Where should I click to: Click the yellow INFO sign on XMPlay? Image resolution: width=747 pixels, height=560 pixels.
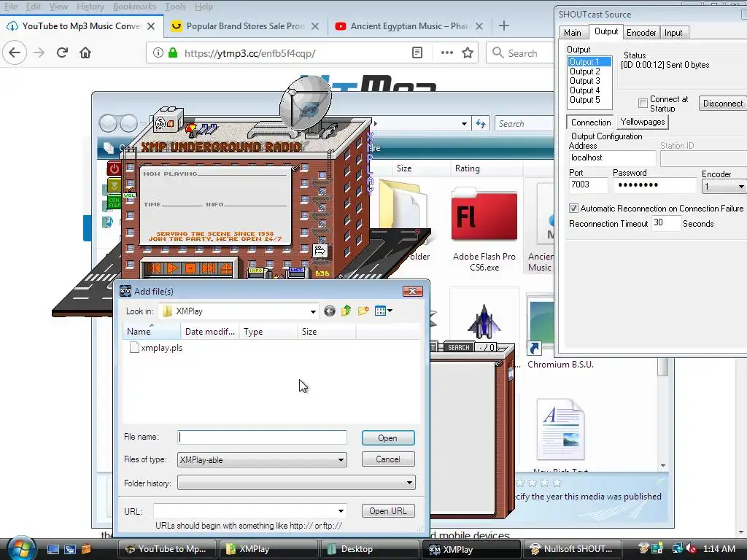[256, 271]
